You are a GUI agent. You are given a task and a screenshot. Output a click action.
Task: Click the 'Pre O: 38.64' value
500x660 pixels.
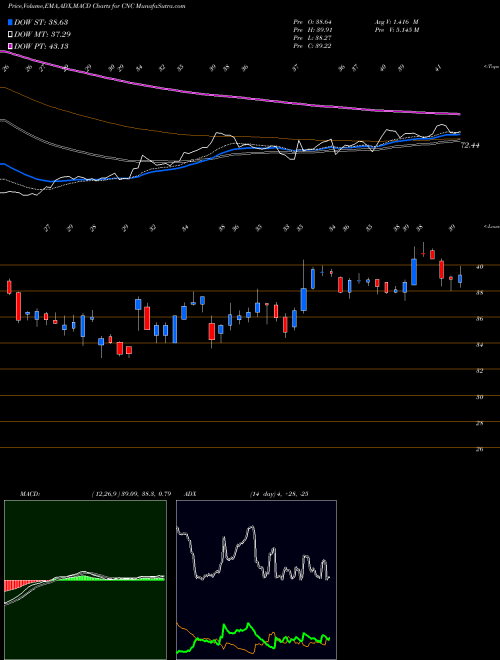point(312,22)
